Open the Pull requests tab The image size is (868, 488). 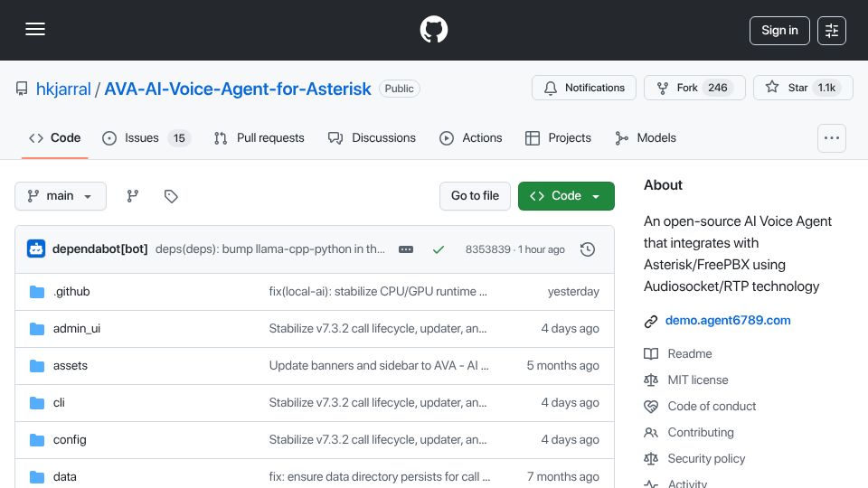[259, 137]
